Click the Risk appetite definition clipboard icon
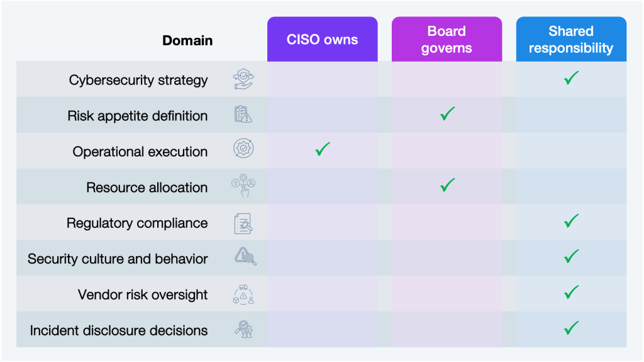Viewport: 644px width, 362px height. (x=243, y=115)
